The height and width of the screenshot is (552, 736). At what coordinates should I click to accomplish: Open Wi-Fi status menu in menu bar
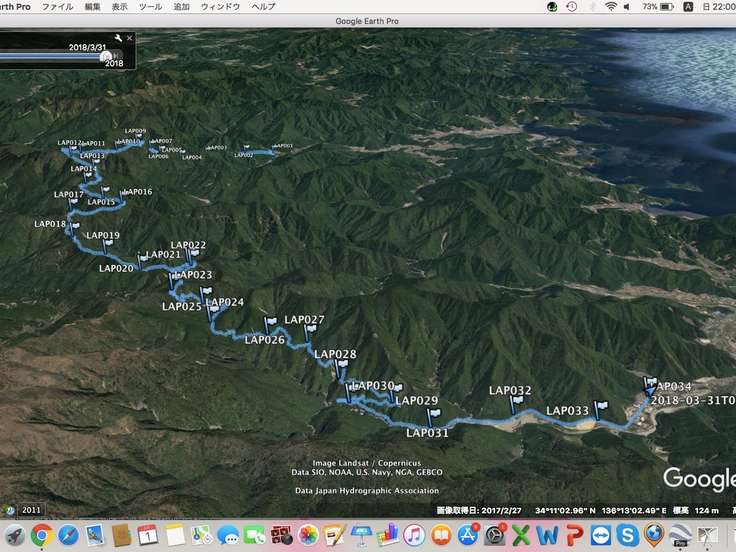pos(610,7)
